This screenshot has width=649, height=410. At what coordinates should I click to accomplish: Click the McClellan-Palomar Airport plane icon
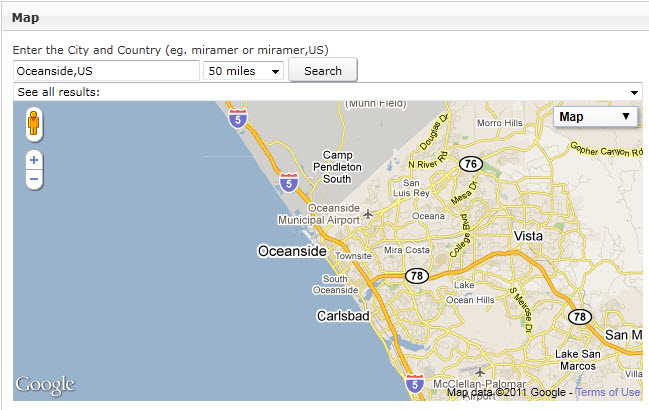pyautogui.click(x=480, y=372)
